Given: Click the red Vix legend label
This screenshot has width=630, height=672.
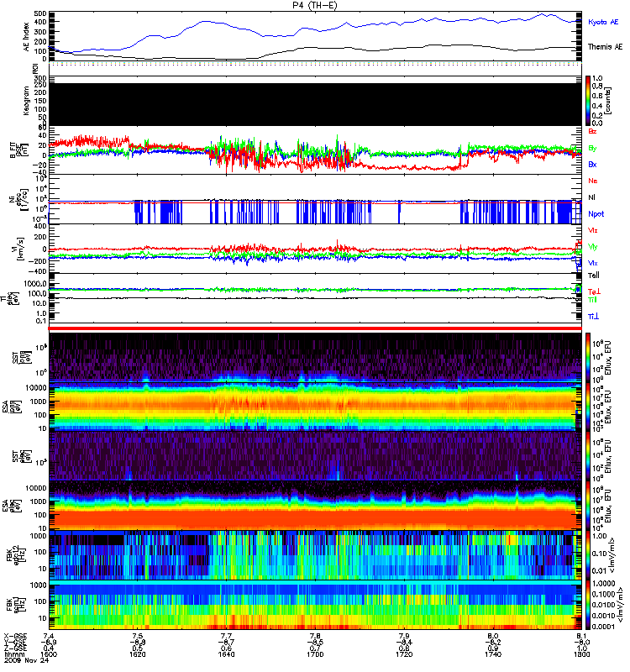Looking at the screenshot, I should (x=593, y=230).
